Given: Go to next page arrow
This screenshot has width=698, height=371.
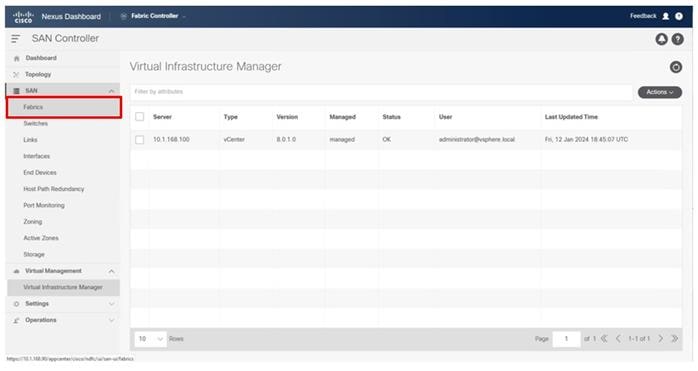Looking at the screenshot, I should pos(661,338).
